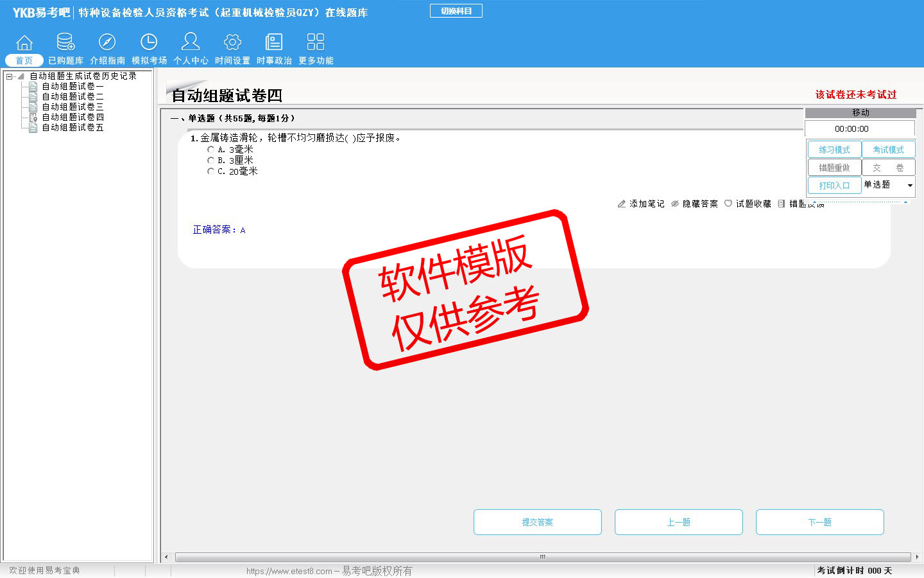Image resolution: width=924 pixels, height=578 pixels.
Task: Switch to 考试模式 exam mode
Action: 888,150
